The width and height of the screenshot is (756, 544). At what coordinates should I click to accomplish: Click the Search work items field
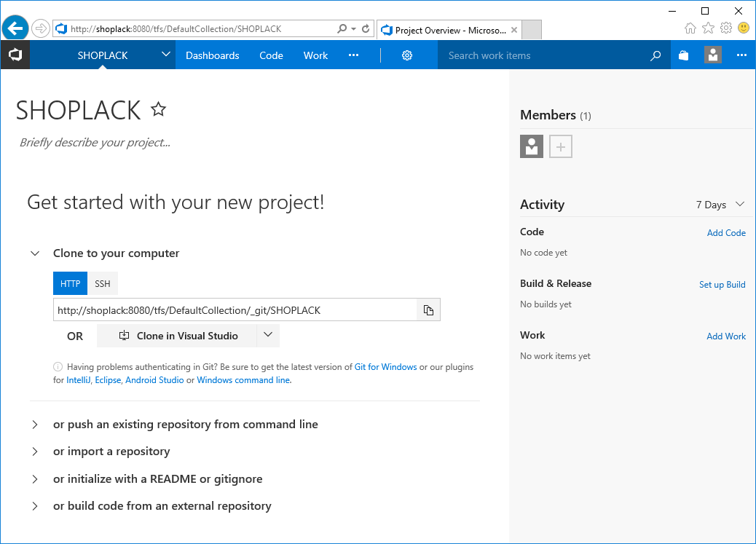(545, 55)
